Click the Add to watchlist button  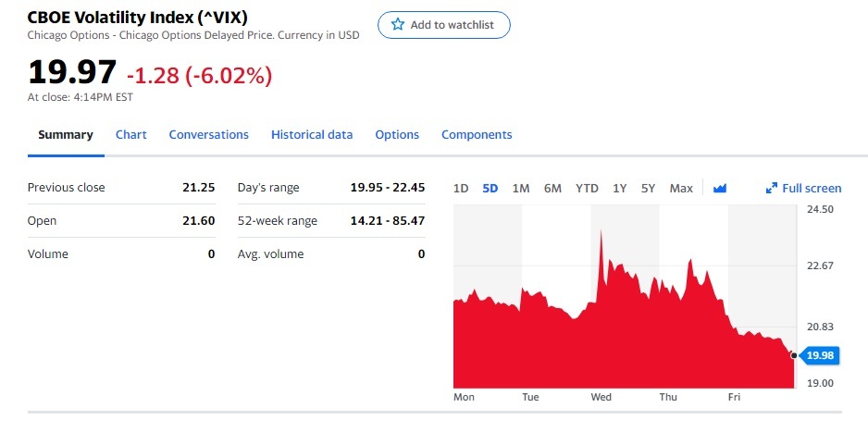[444, 25]
